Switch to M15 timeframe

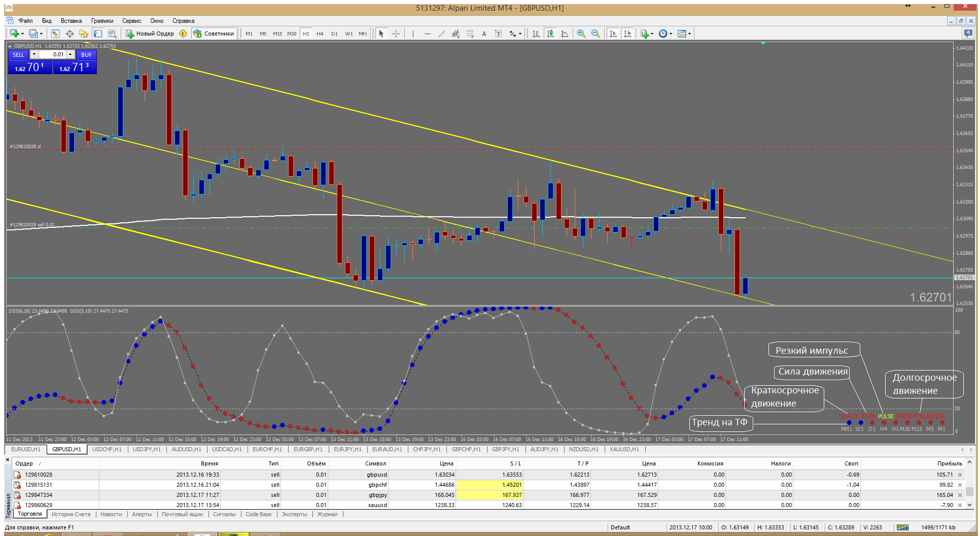[277, 33]
